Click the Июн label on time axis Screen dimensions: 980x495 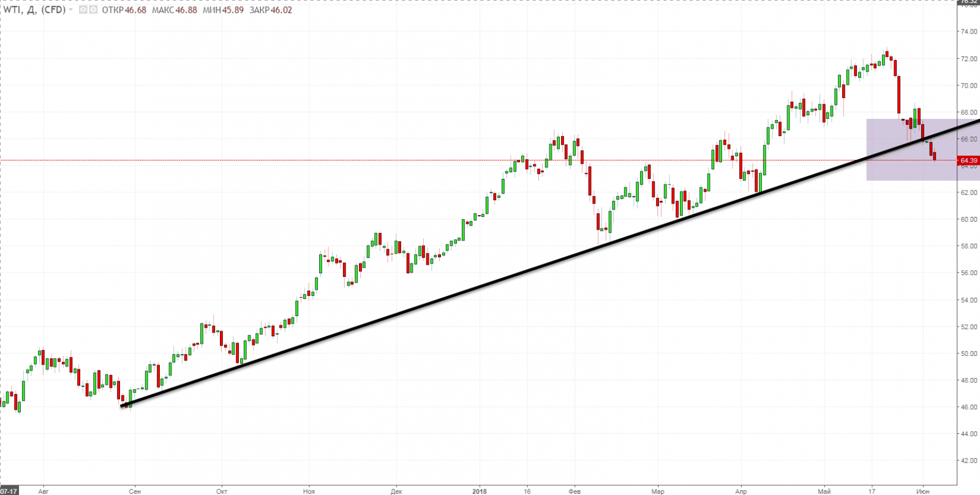[x=922, y=491]
